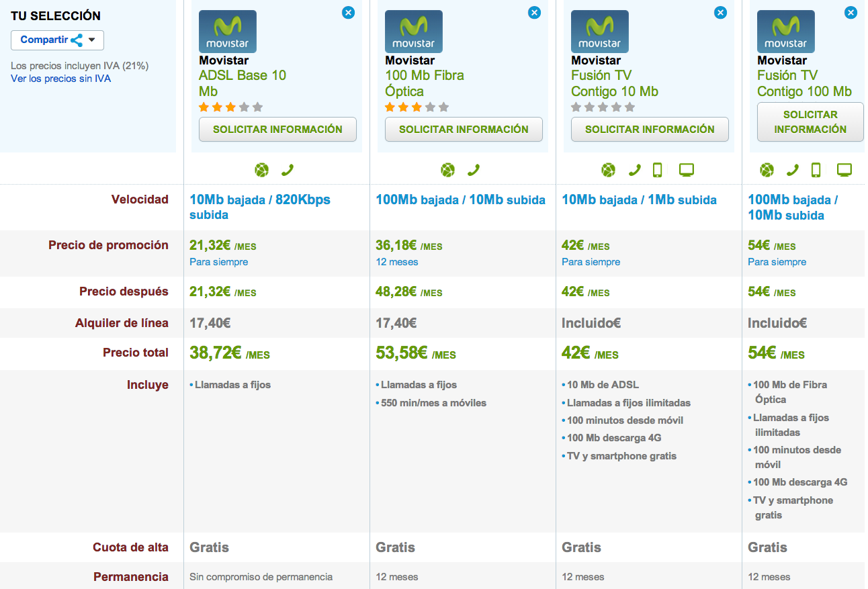Image resolution: width=868 pixels, height=589 pixels.
Task: Click star rating of 100 Mb Fibra Óptica
Action: point(417,107)
